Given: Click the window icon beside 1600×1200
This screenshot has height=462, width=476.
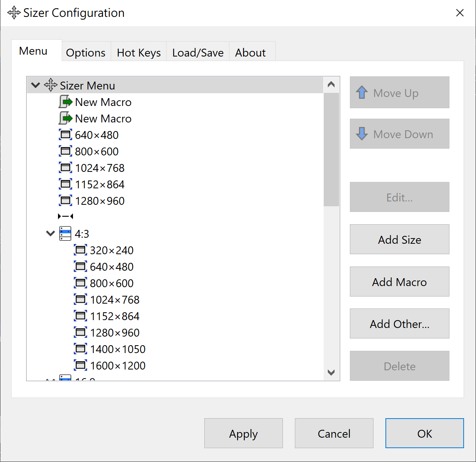Looking at the screenshot, I should point(80,365).
